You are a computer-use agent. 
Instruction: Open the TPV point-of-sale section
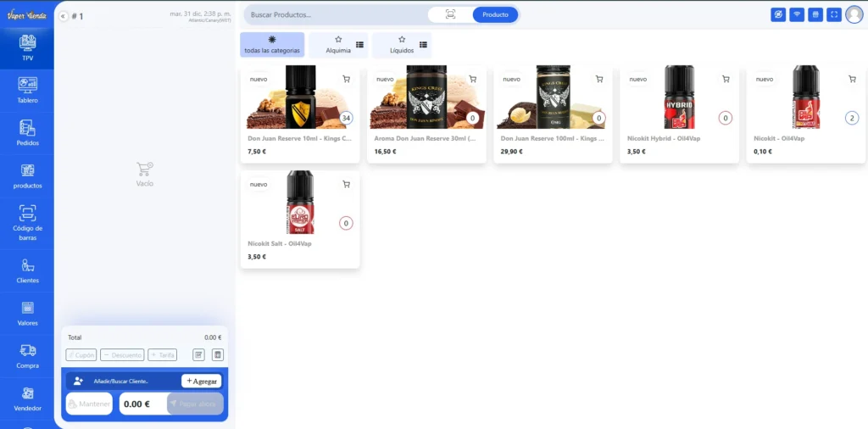click(27, 47)
